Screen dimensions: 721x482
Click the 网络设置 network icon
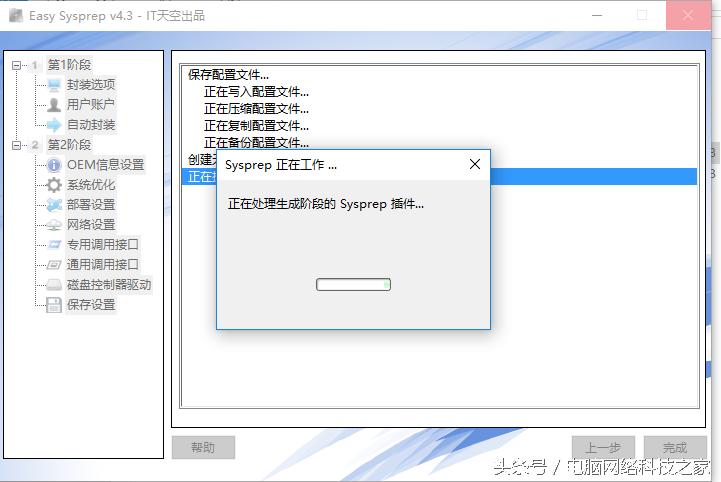(x=54, y=225)
